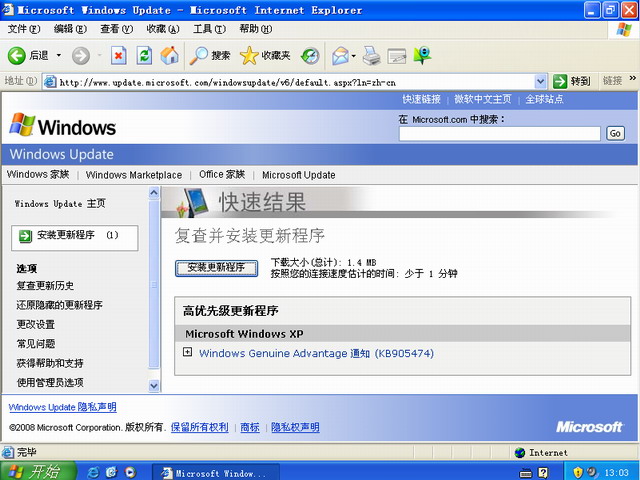Screen dimensions: 640x480
Task: Click sidebar scrollbar down arrow
Action: 154,385
